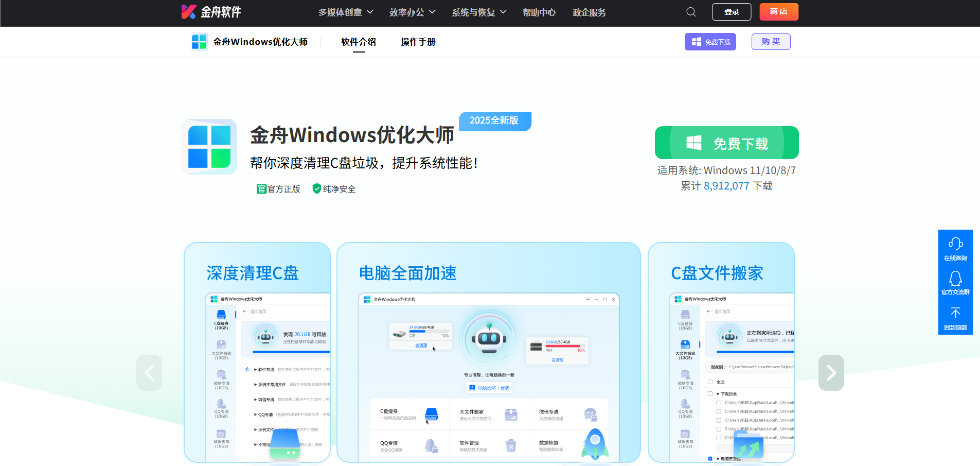Click 返回首页 in left screenshot

258,312
